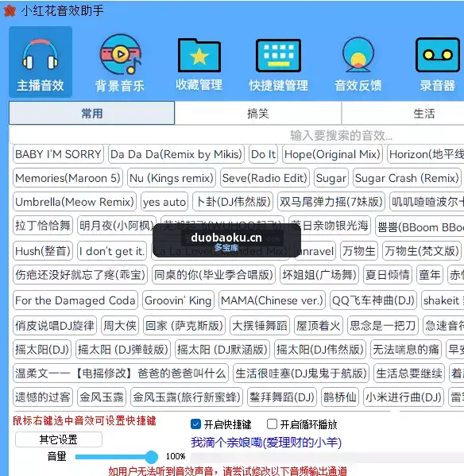464x476 pixels.
Task: Play Sugar Crash (Remix) sound
Action: tap(407, 178)
